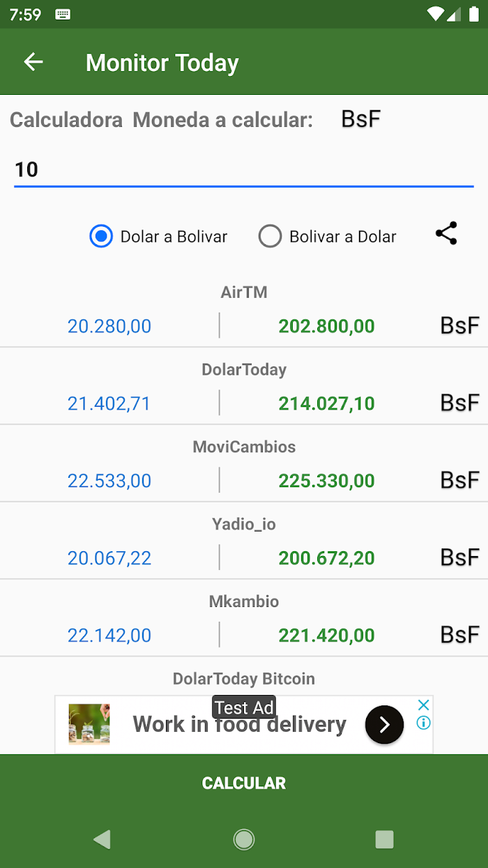
Task: Close the test ad banner
Action: [x=423, y=705]
